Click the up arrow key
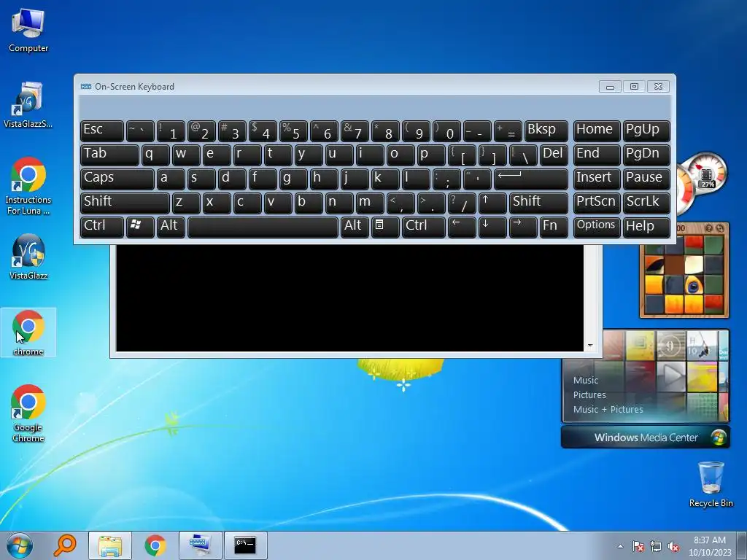Image resolution: width=747 pixels, height=560 pixels. (x=492, y=203)
